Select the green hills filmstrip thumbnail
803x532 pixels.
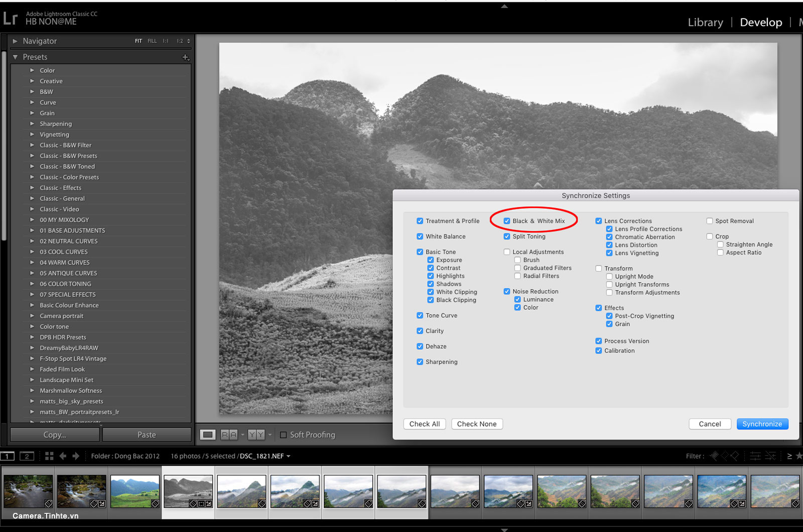135,491
